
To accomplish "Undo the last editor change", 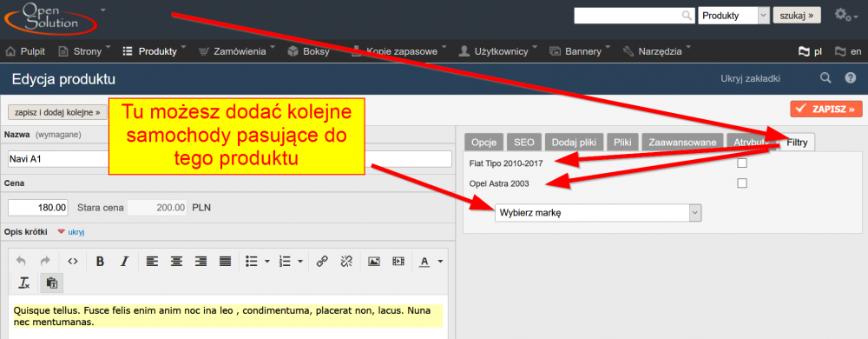I will [21, 262].
